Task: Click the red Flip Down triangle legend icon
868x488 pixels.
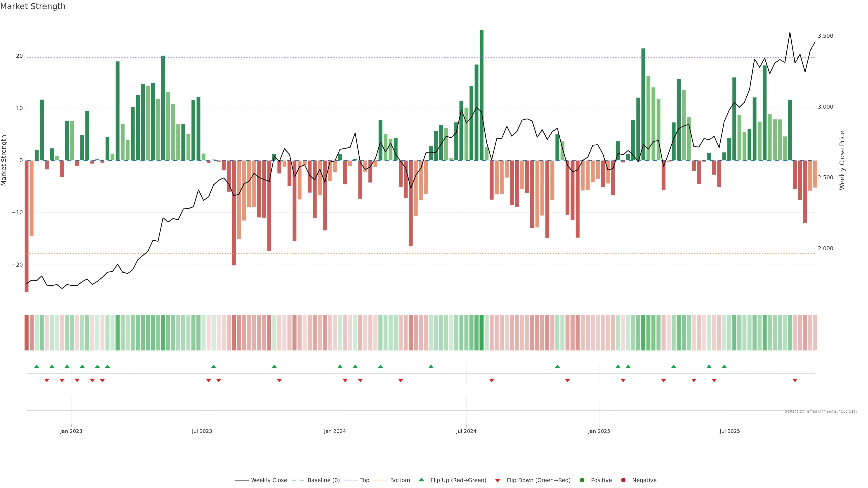Action: (x=497, y=480)
